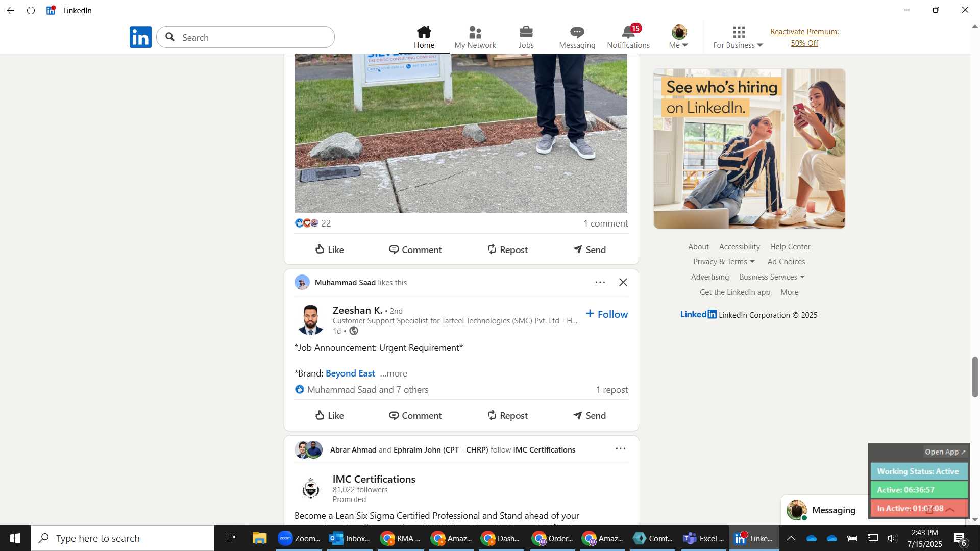Open the Accessibility footer link
This screenshot has height=551, width=980.
coord(740,247)
